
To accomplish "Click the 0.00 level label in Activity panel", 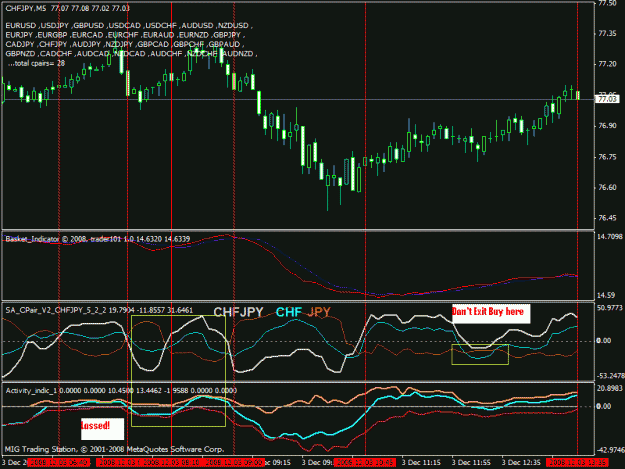I will click(604, 406).
